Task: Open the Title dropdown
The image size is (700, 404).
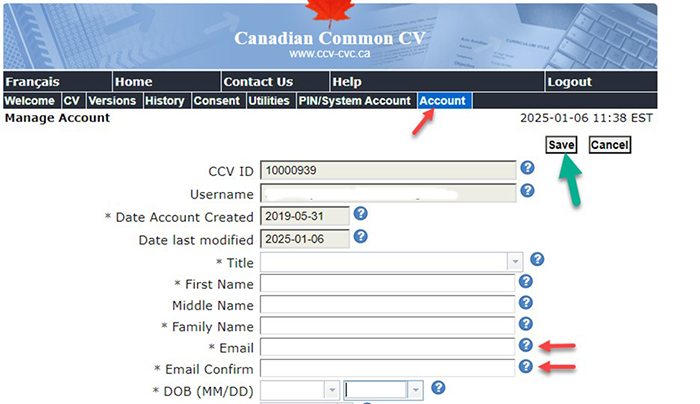Action: click(515, 261)
